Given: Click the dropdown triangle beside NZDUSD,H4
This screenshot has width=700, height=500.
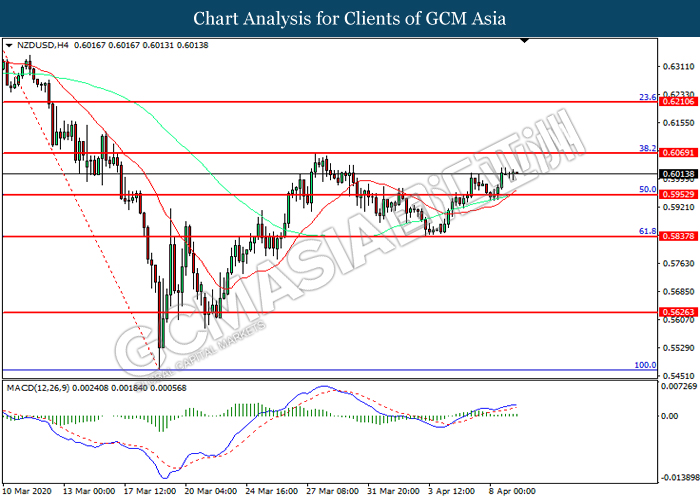Looking at the screenshot, I should pos(9,46).
